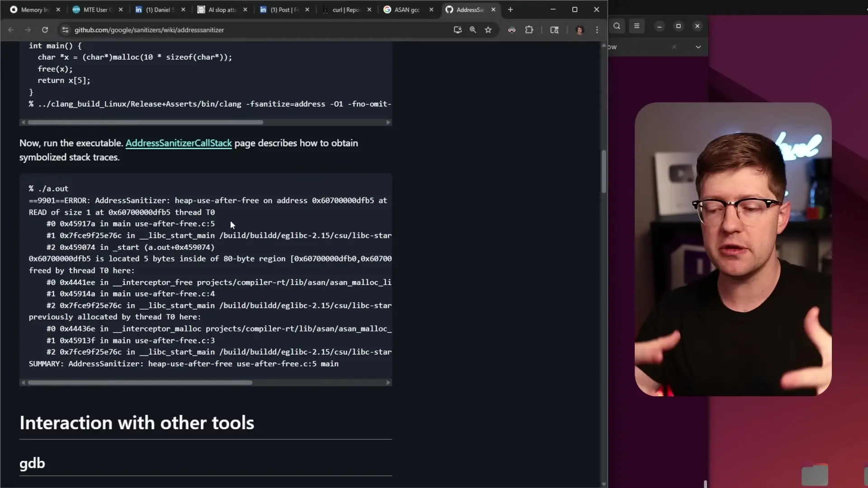Close the AI slop tab
Image resolution: width=868 pixels, height=488 pixels.
(245, 9)
